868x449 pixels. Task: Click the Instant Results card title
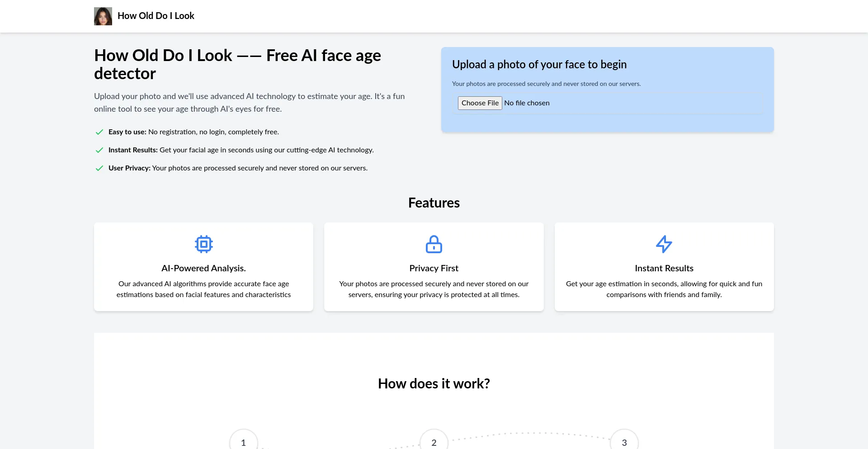[x=664, y=268]
